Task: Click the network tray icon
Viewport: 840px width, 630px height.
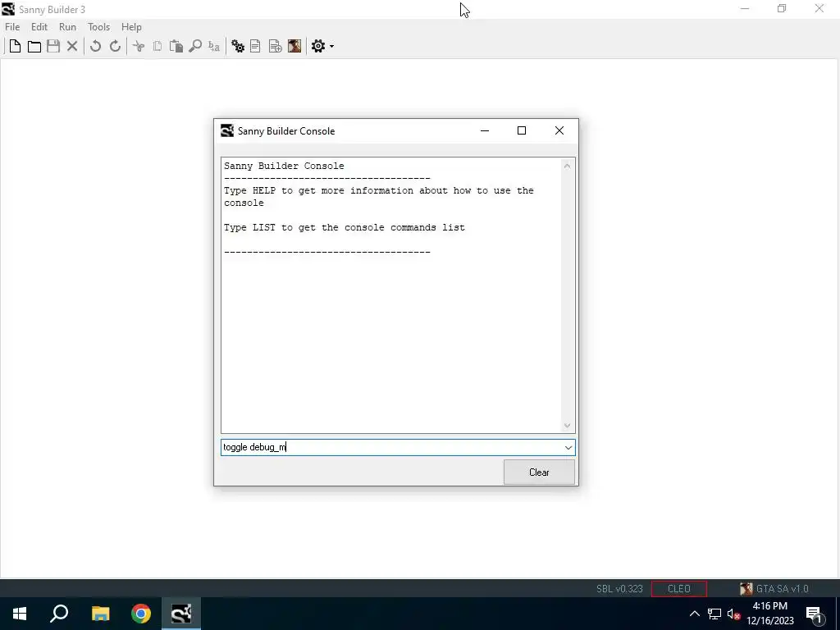Action: (714, 614)
